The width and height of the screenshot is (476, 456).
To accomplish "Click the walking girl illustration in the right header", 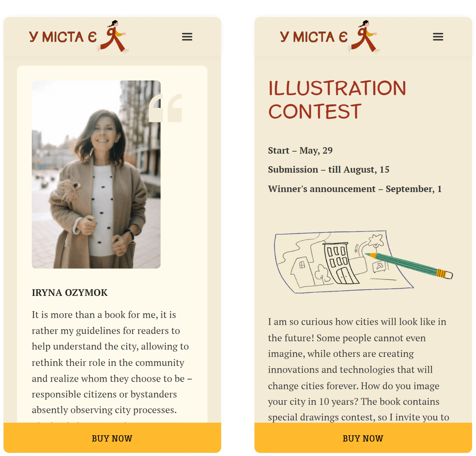I will tap(364, 37).
